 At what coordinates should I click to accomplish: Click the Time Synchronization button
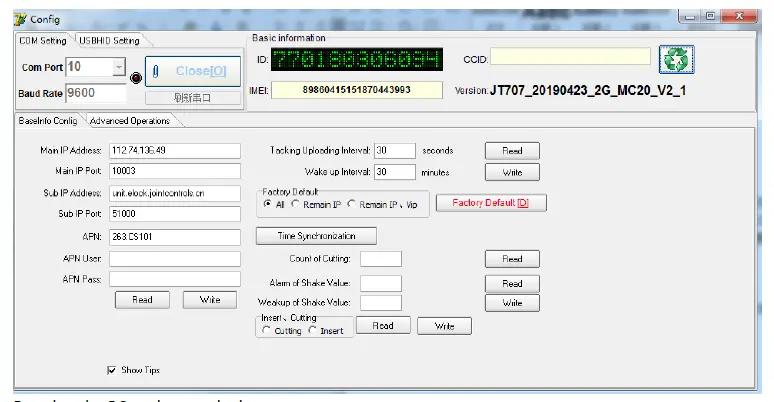pyautogui.click(x=316, y=236)
